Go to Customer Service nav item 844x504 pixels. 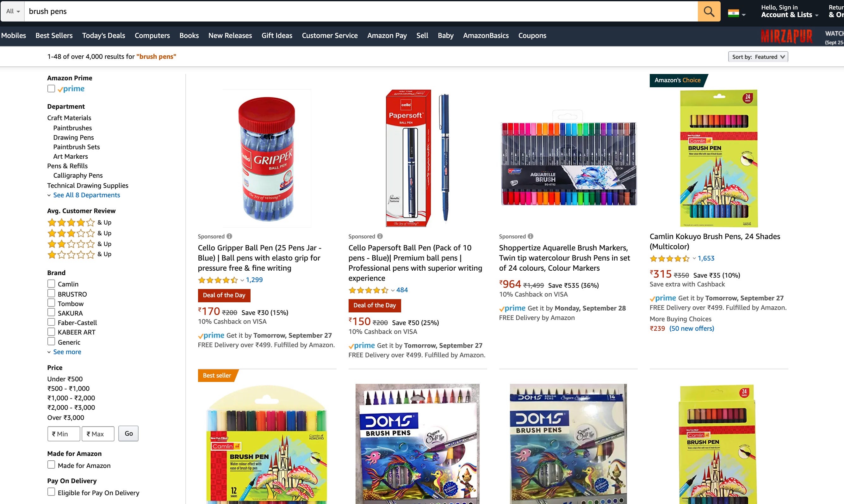pos(330,35)
